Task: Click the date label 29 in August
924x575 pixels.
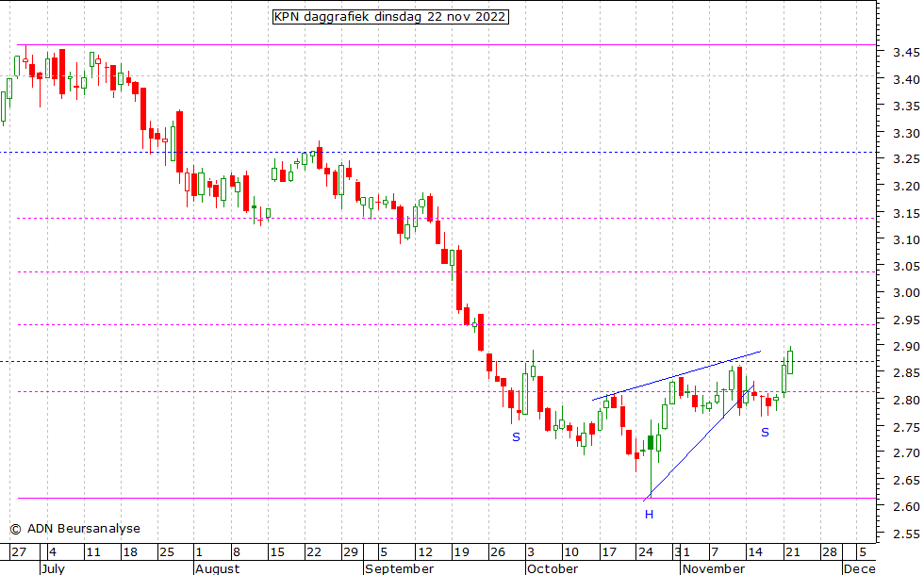Action: pos(351,552)
